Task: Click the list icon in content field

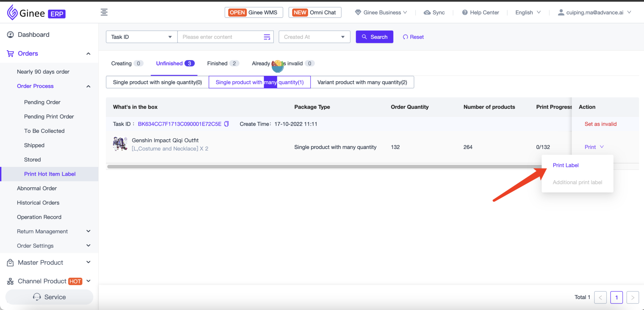Action: coord(267,37)
